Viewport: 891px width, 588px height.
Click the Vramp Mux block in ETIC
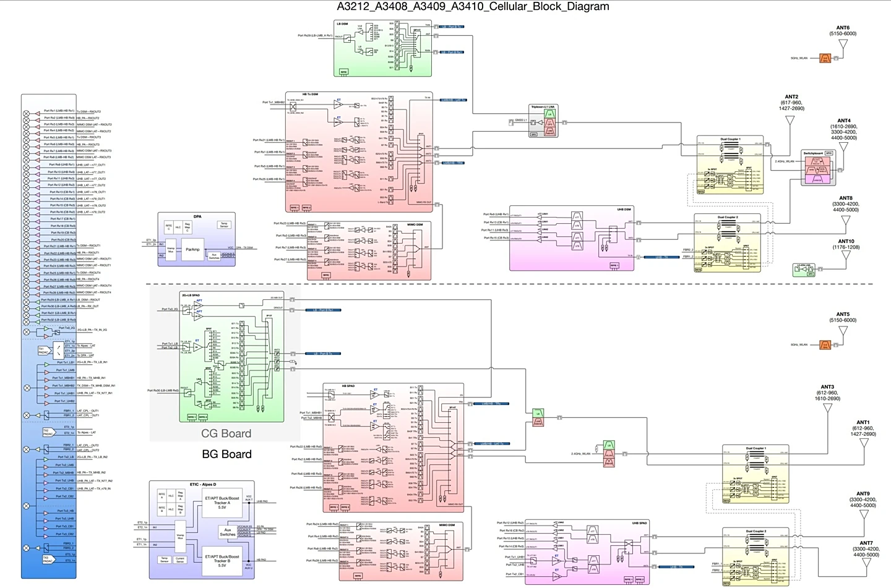(x=180, y=535)
